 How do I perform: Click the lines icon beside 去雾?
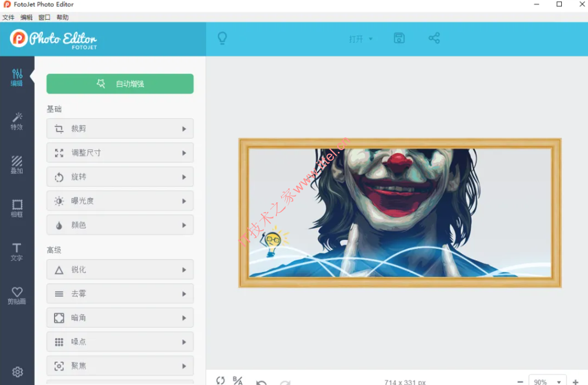59,294
